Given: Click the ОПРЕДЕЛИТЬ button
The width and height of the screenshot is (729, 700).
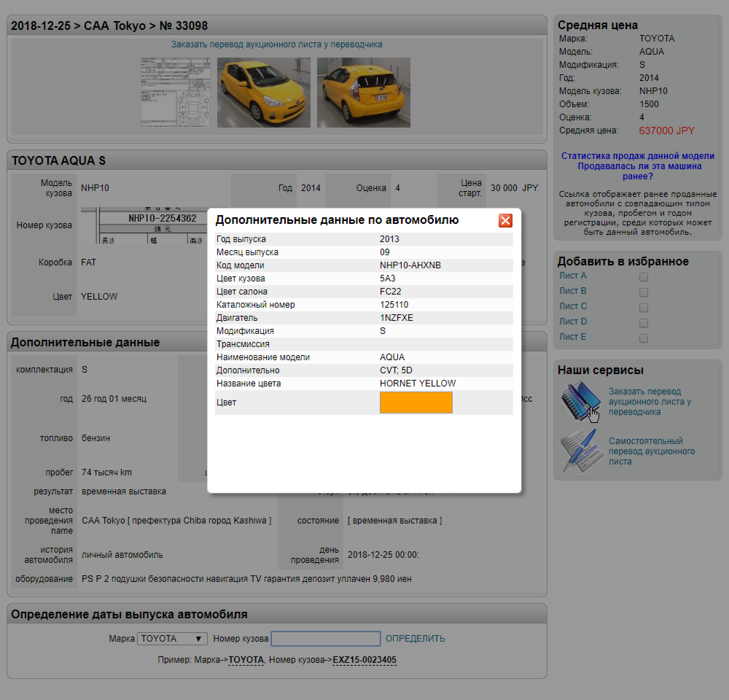Looking at the screenshot, I should [x=415, y=639].
